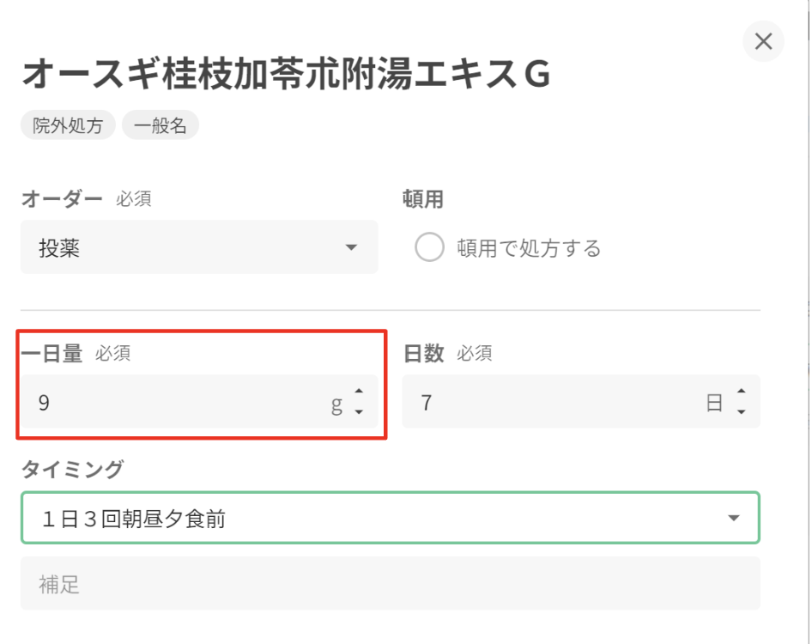Click the 一般名 tag

coord(161,125)
